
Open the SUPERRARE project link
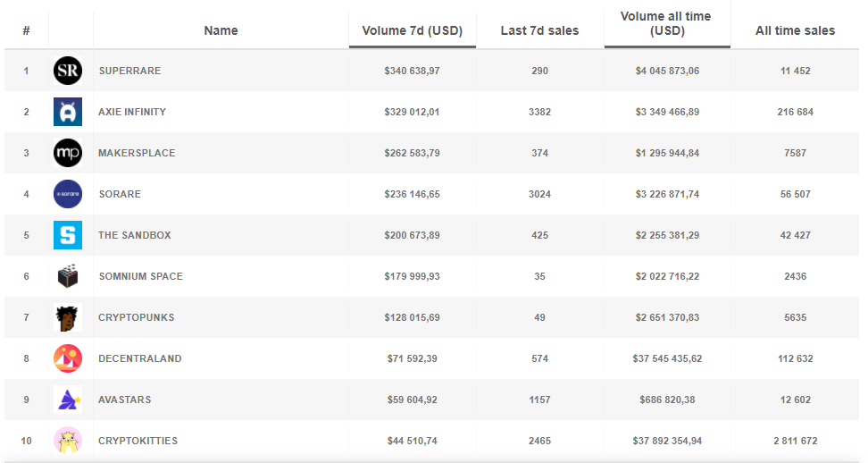129,71
